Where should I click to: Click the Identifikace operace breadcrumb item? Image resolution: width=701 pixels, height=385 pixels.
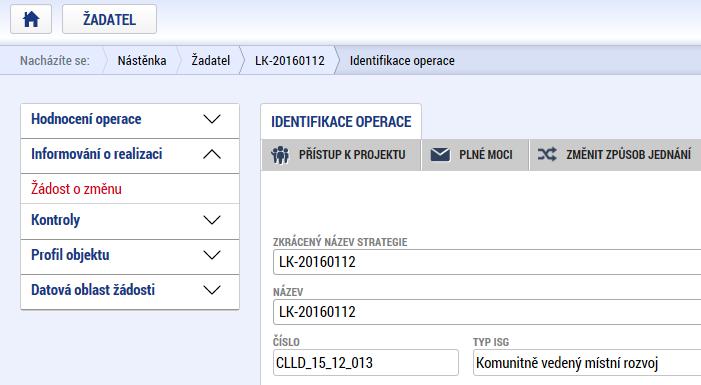[402, 60]
